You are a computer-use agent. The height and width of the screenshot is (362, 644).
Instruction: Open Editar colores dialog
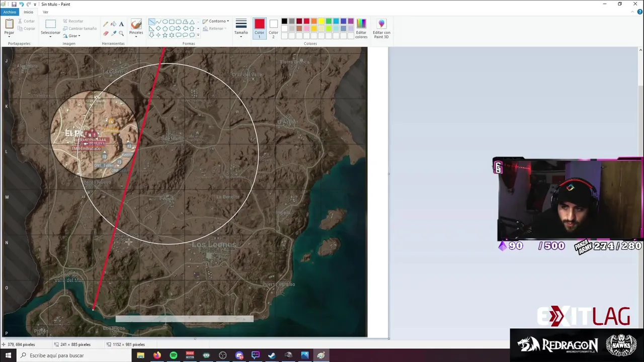click(361, 28)
